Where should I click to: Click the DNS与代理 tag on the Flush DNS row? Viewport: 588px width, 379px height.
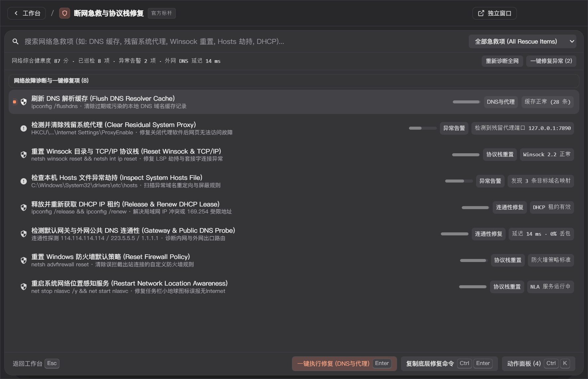(501, 102)
